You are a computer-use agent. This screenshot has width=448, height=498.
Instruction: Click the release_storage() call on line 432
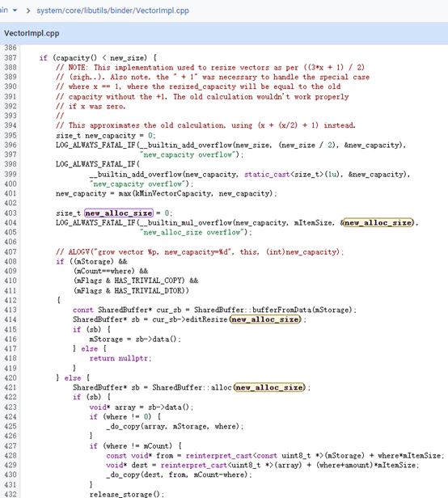[126, 494]
